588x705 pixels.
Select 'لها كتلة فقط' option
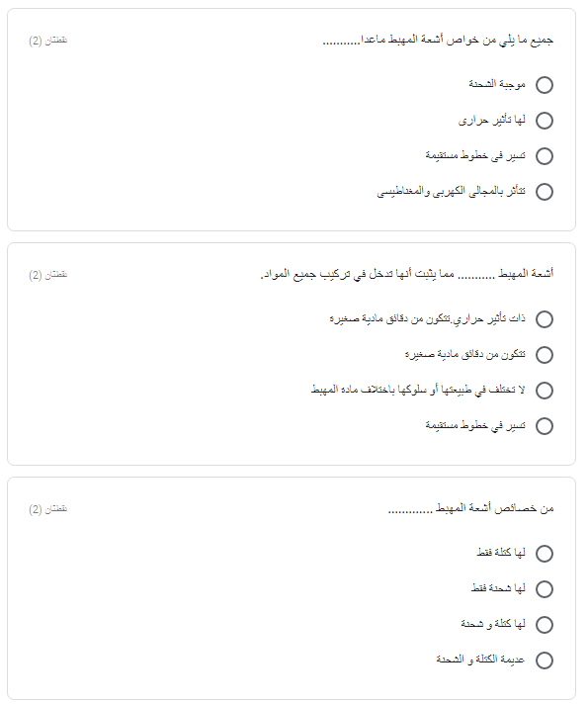tap(544, 554)
